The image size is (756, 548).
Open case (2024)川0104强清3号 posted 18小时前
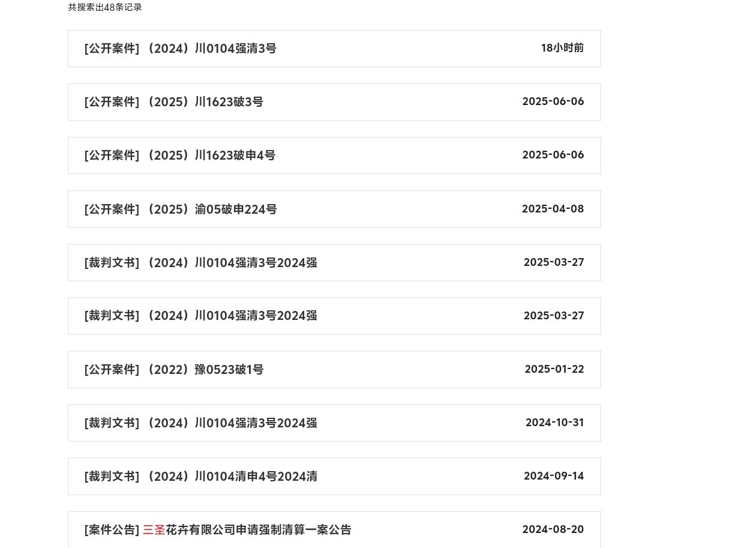pos(334,49)
